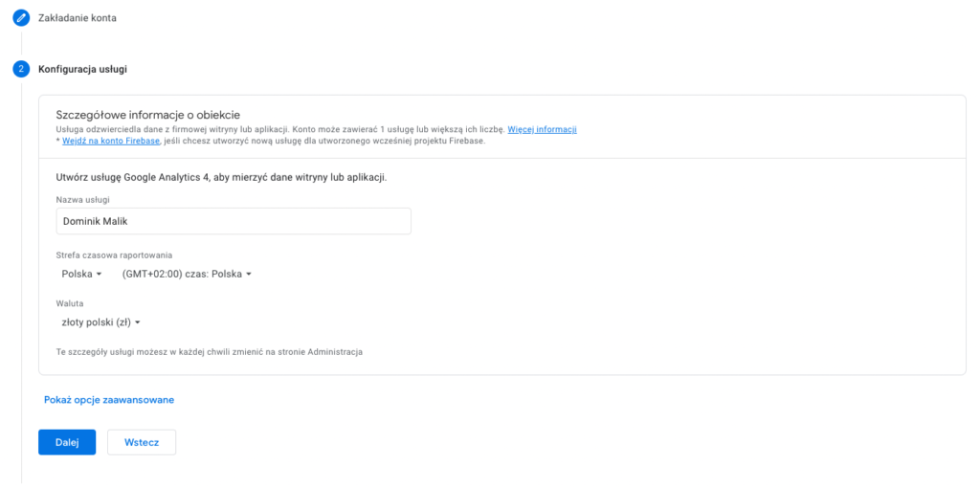Open the Polska country dropdown
This screenshot has width=980, height=487.
point(81,274)
